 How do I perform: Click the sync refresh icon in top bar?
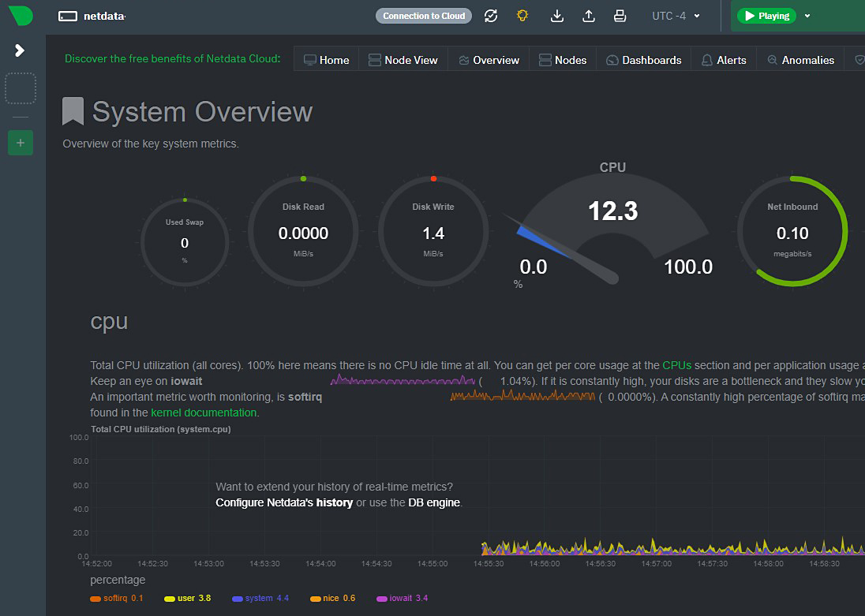point(491,16)
